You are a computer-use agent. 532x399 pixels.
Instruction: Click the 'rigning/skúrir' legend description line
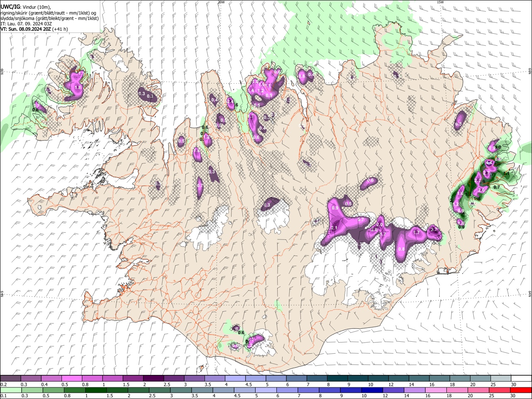pyautogui.click(x=48, y=13)
